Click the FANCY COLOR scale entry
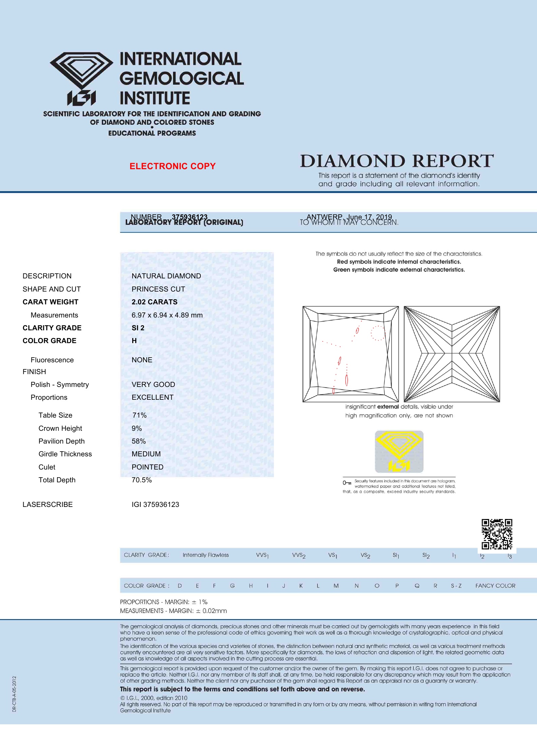537x756 pixels. pyautogui.click(x=495, y=586)
